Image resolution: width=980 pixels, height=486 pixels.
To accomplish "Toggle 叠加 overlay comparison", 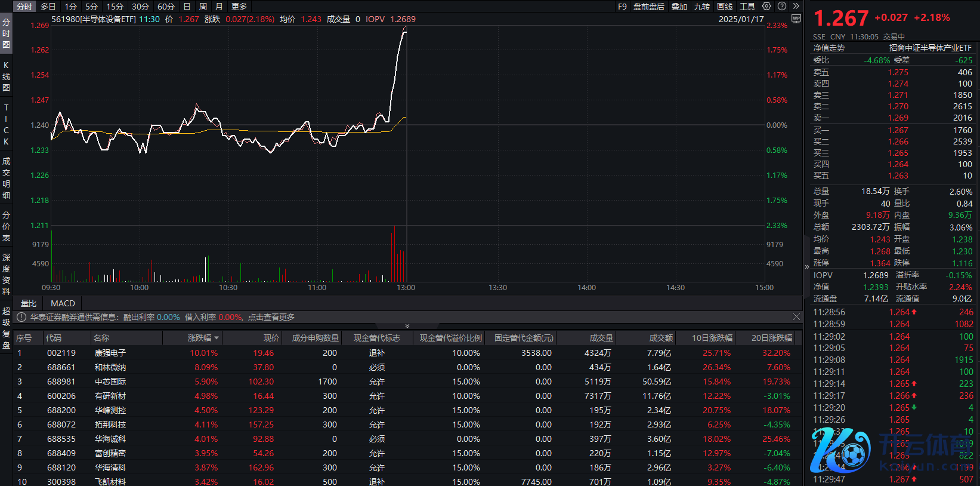I will [x=679, y=7].
